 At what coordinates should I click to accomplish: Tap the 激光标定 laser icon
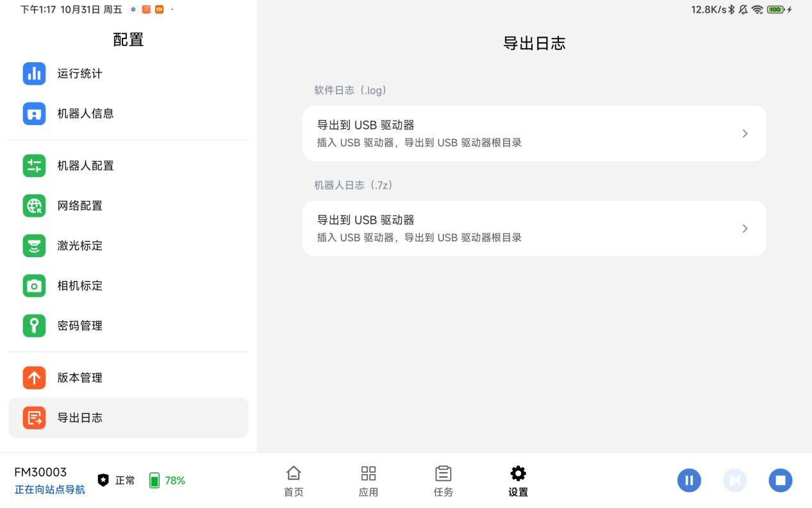[34, 246]
